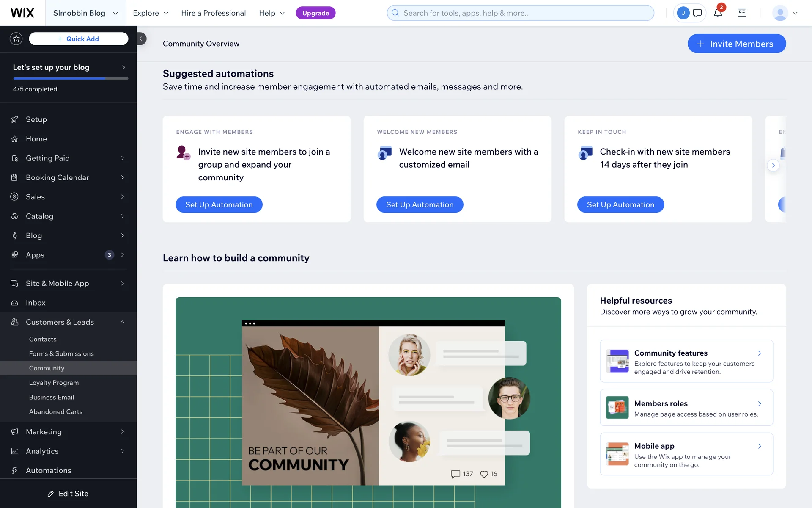Image resolution: width=812 pixels, height=508 pixels.
Task: Select Contacts under Customers & Leads
Action: click(x=43, y=339)
